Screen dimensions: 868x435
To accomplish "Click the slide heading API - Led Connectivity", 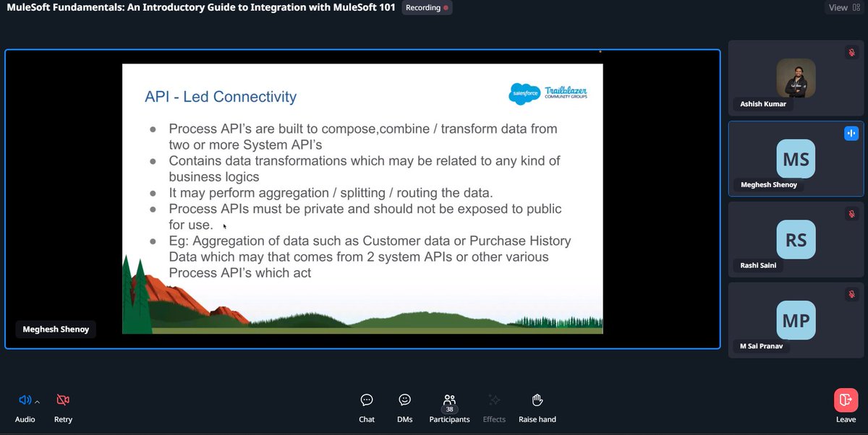I will pyautogui.click(x=221, y=97).
